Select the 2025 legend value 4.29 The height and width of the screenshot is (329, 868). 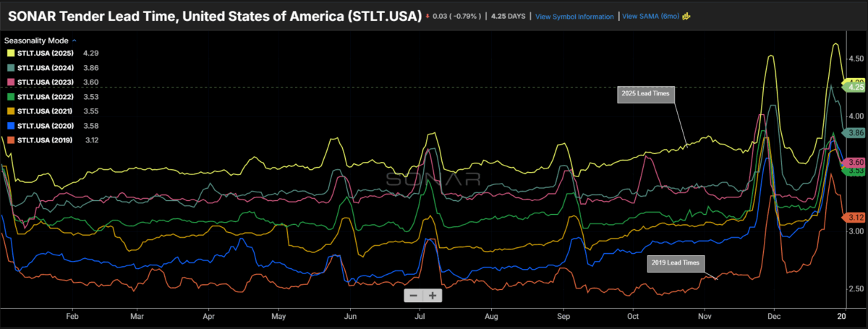91,54
